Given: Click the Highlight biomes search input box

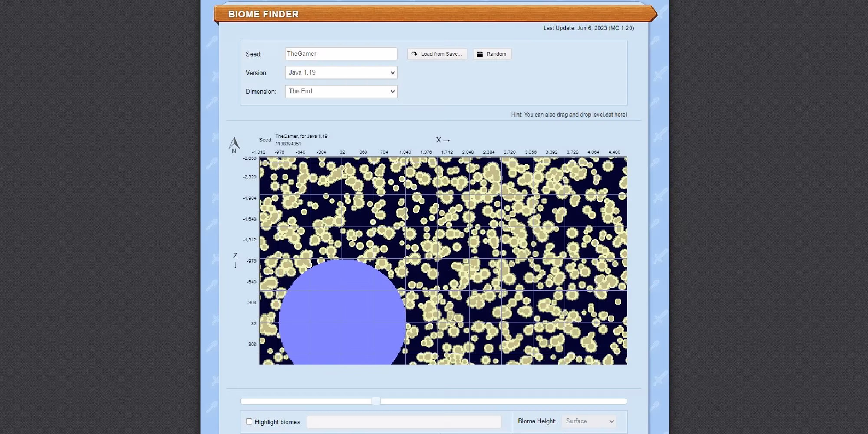Looking at the screenshot, I should coord(404,422).
